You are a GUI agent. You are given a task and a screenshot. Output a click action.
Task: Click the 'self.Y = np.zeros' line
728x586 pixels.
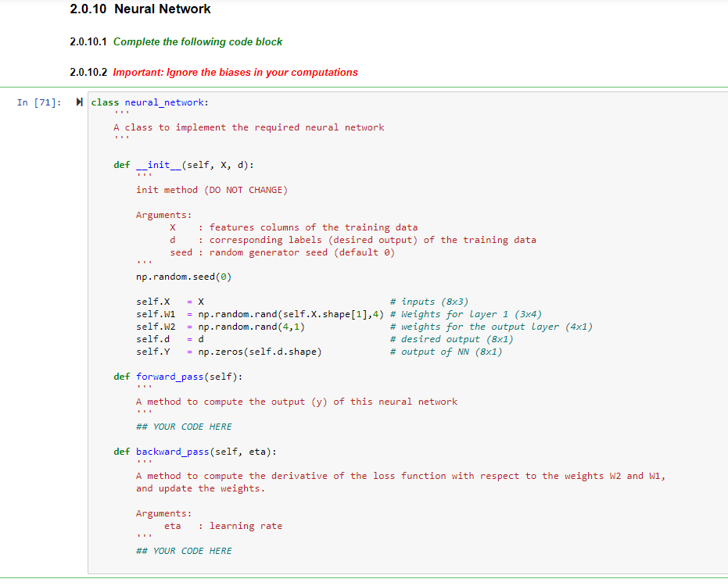click(229, 352)
